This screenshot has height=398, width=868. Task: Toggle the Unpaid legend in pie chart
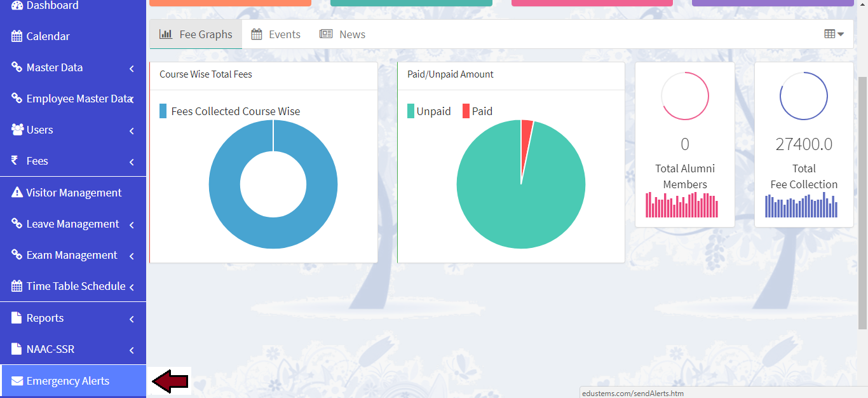click(x=429, y=111)
